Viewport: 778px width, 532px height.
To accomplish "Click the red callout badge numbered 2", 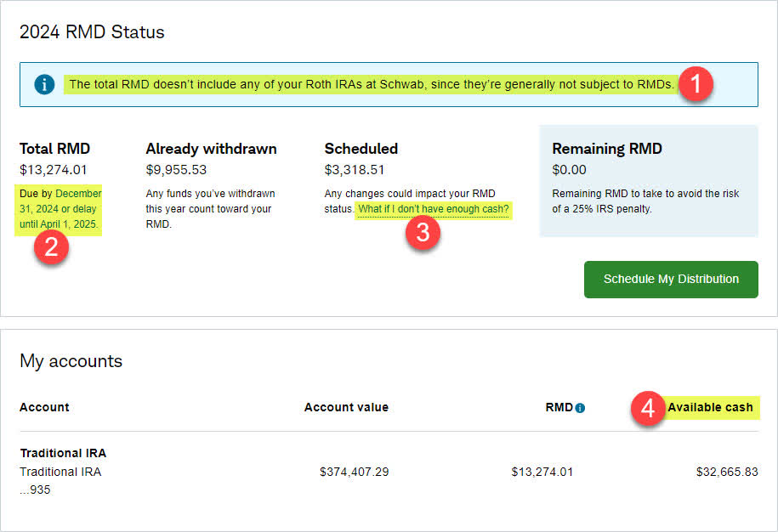I will click(x=51, y=248).
